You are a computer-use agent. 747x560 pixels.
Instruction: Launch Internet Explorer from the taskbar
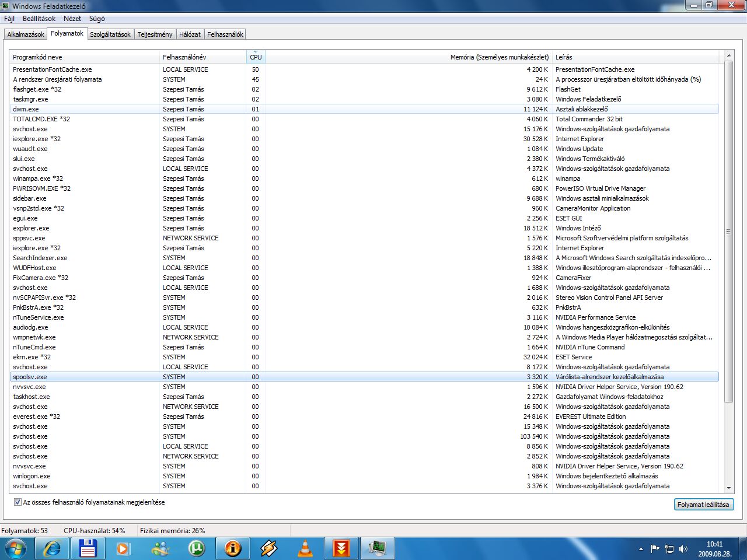[52, 549]
